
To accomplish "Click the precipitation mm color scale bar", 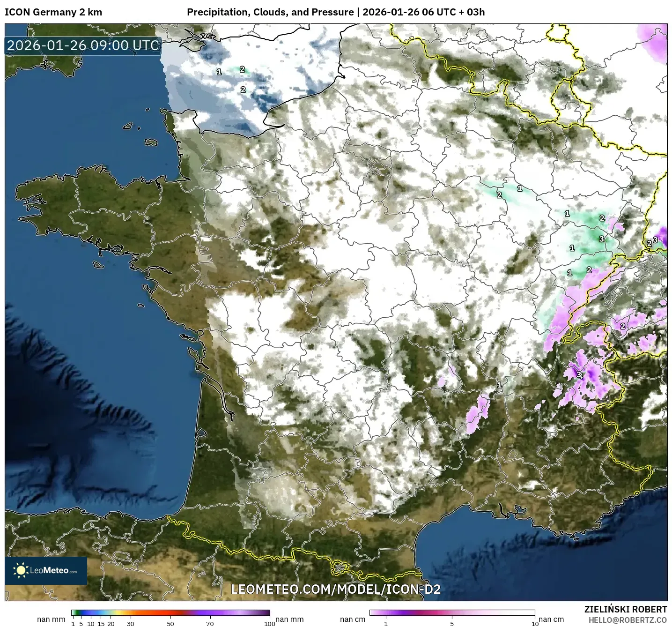I will (x=170, y=612).
